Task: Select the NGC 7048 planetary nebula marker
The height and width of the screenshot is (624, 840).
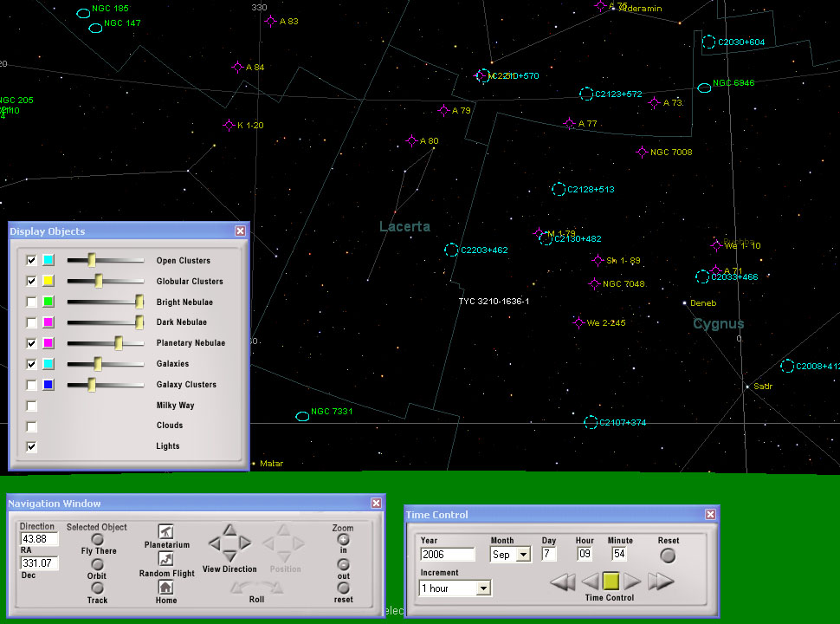Action: click(594, 283)
